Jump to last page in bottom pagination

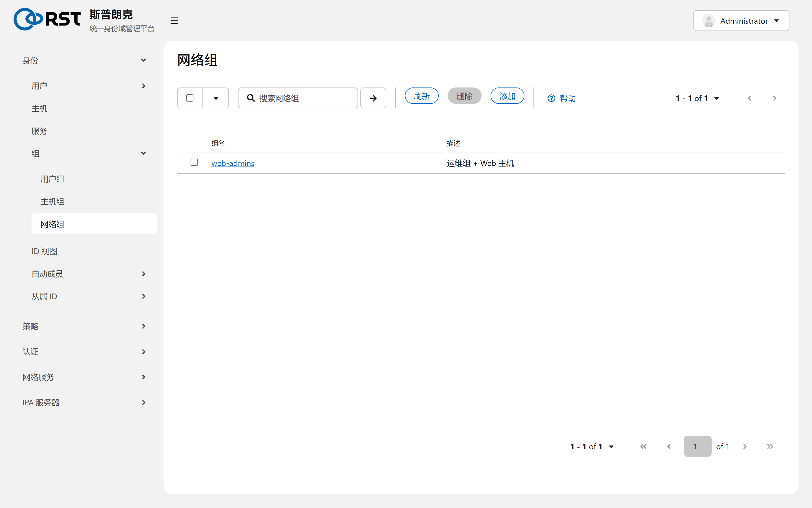point(770,446)
